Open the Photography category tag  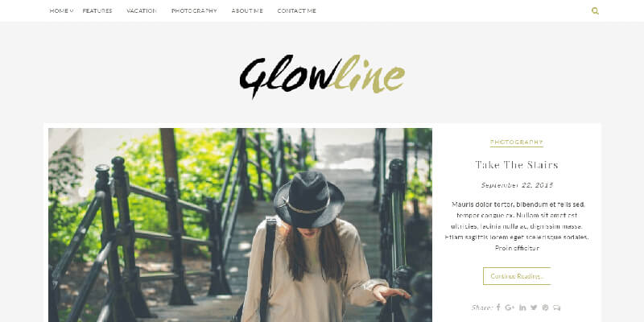tap(517, 142)
